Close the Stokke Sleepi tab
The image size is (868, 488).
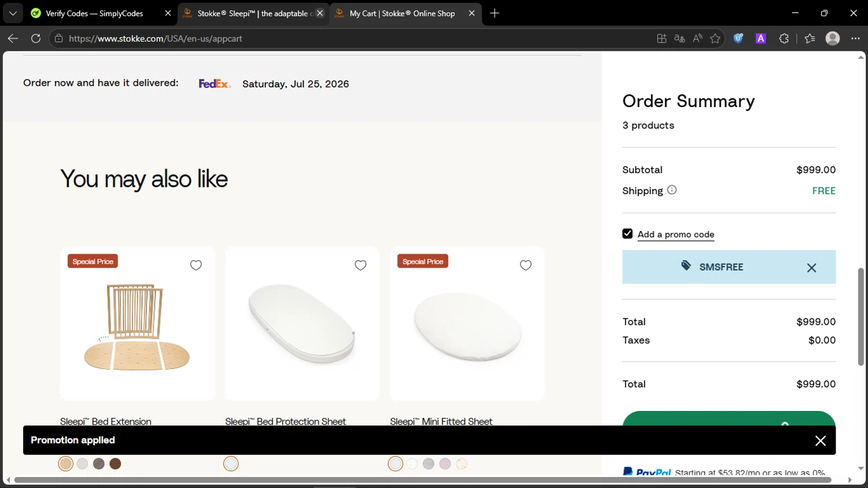[x=320, y=13]
